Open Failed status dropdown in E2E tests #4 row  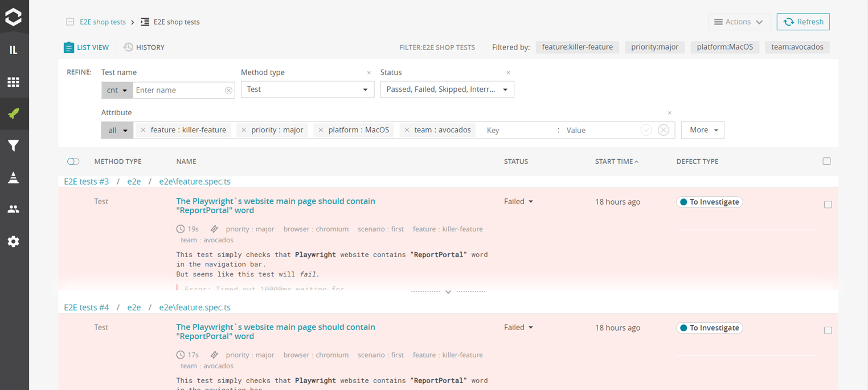click(x=518, y=327)
